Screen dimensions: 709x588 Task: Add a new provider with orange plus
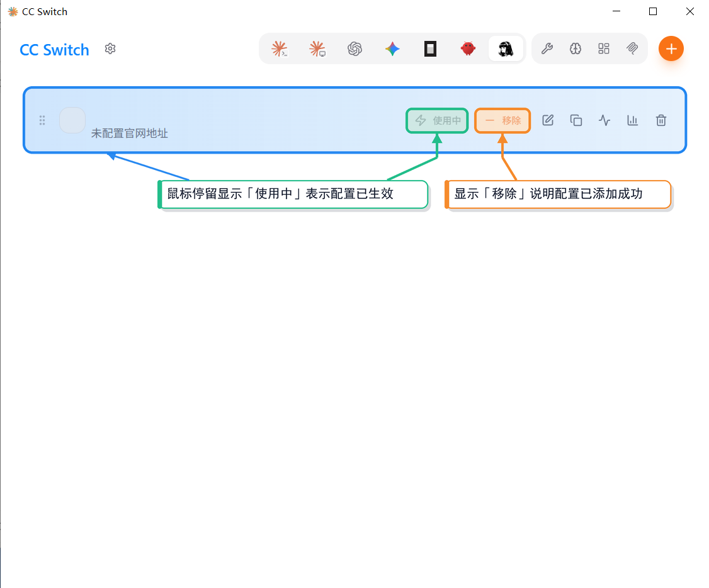pos(671,48)
